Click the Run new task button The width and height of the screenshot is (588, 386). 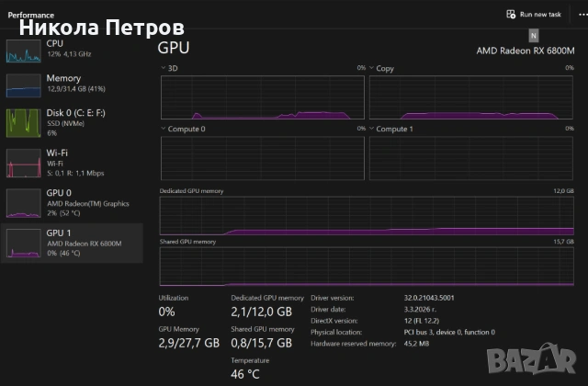534,15
